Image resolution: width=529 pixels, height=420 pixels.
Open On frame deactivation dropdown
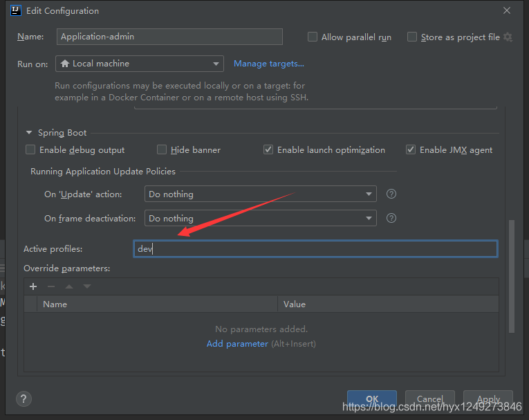click(x=261, y=218)
